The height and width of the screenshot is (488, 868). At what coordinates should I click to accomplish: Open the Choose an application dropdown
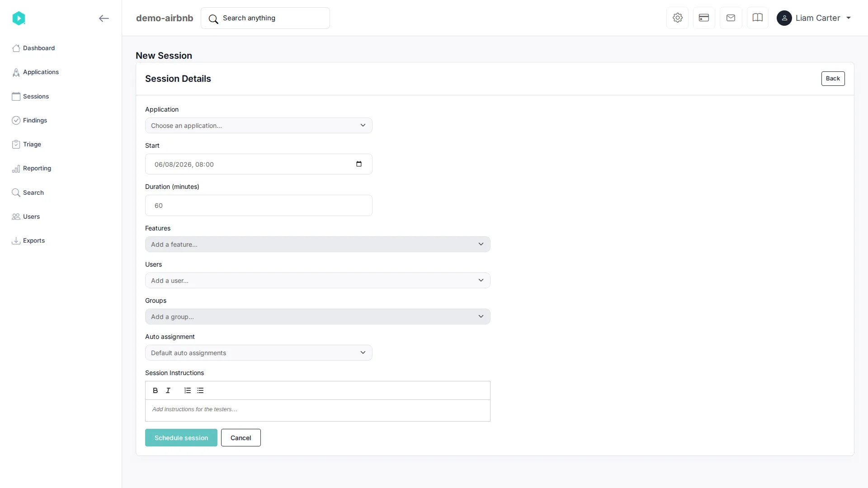(x=259, y=126)
